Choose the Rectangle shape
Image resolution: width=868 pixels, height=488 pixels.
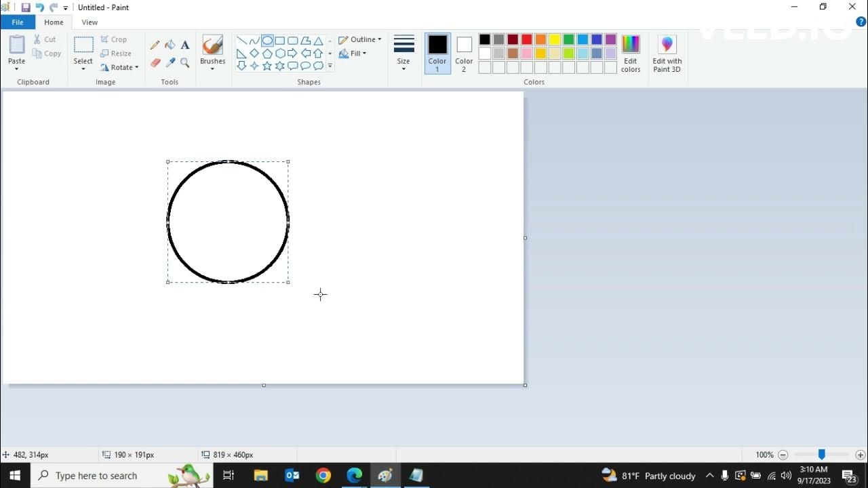click(x=280, y=41)
